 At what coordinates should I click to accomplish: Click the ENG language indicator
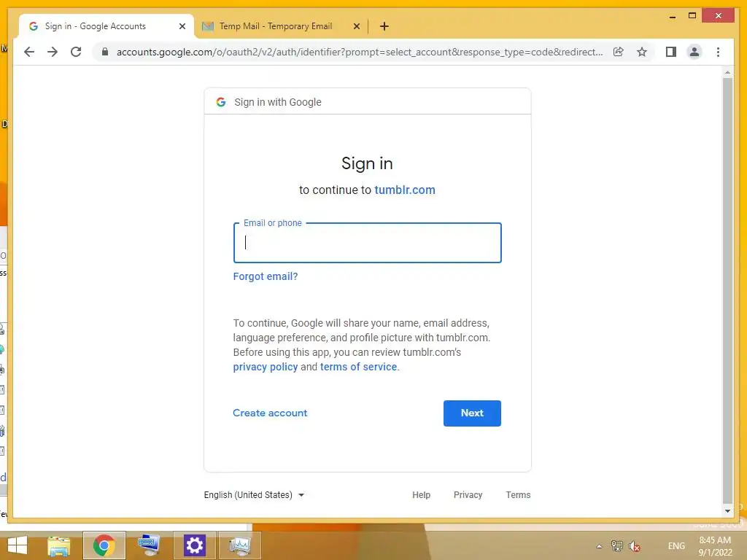(676, 546)
